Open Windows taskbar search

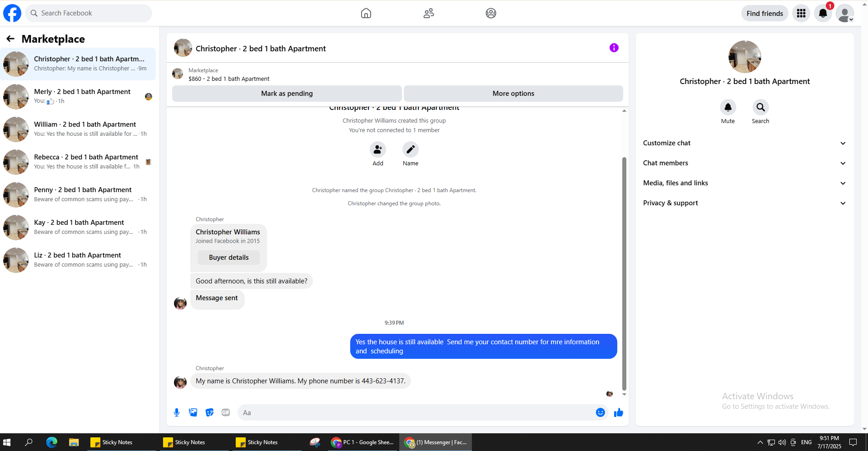click(29, 442)
